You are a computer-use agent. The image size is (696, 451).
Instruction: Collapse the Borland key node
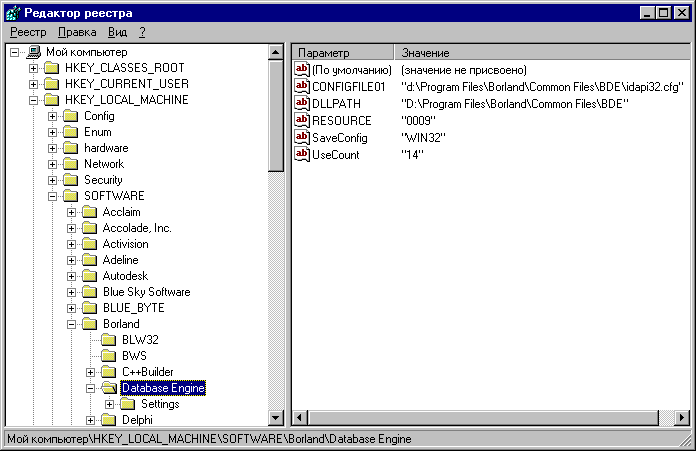[72, 324]
